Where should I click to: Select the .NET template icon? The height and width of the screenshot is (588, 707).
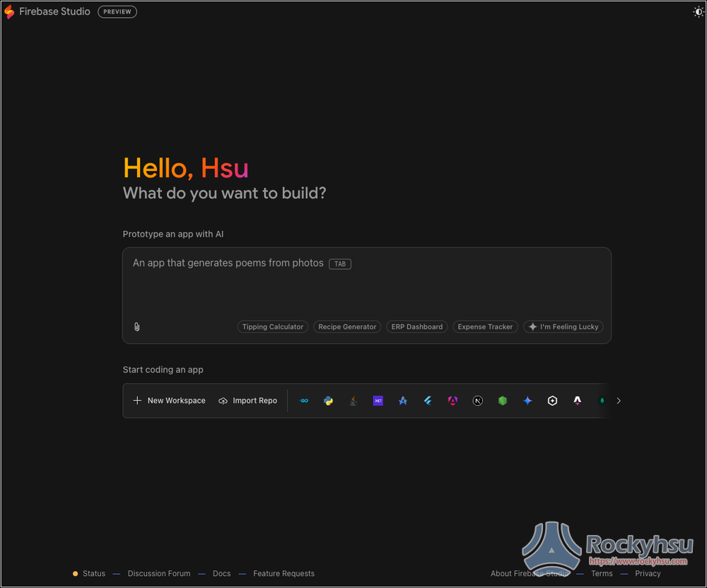378,401
